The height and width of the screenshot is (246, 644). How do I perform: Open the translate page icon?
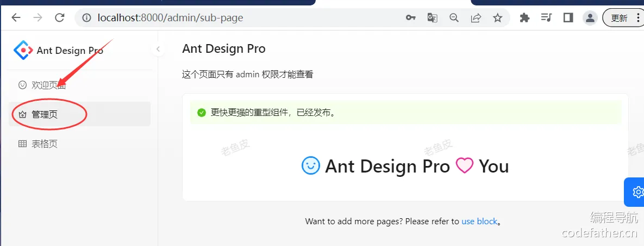pyautogui.click(x=432, y=18)
